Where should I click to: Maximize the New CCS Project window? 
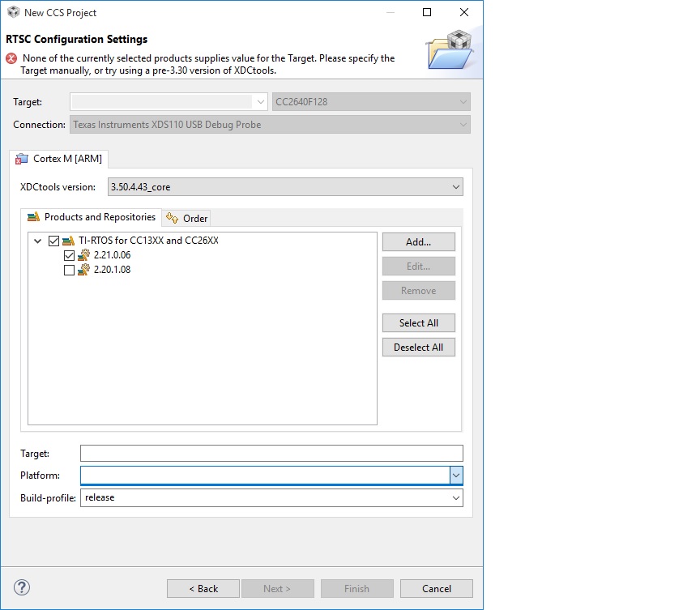point(427,12)
